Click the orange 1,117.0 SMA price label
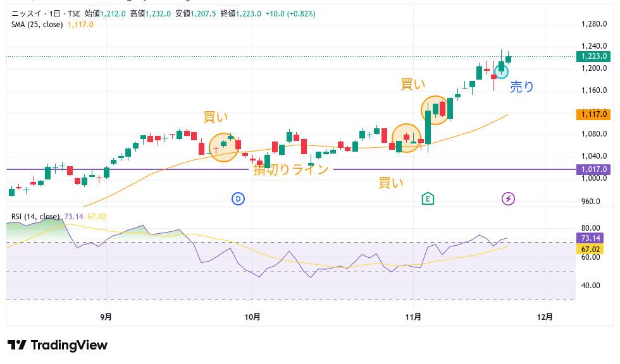Image resolution: width=620 pixels, height=364 pixels. 593,114
